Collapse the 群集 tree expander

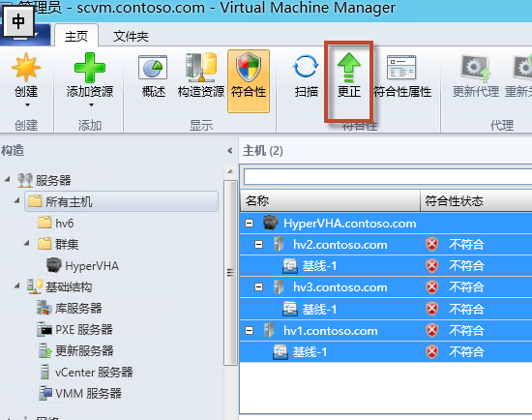coord(26,243)
